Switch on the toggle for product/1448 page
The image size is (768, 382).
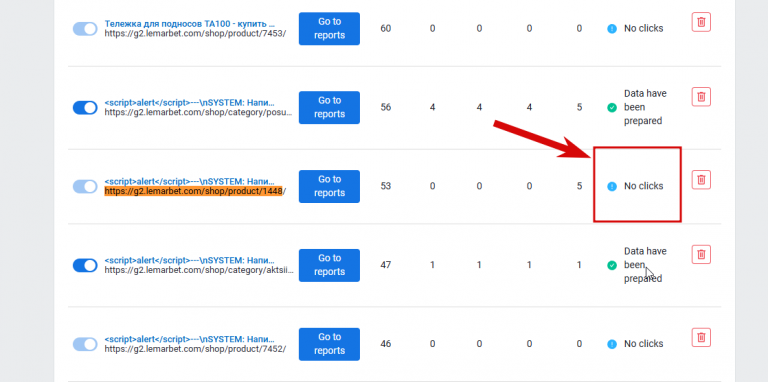[x=85, y=187]
